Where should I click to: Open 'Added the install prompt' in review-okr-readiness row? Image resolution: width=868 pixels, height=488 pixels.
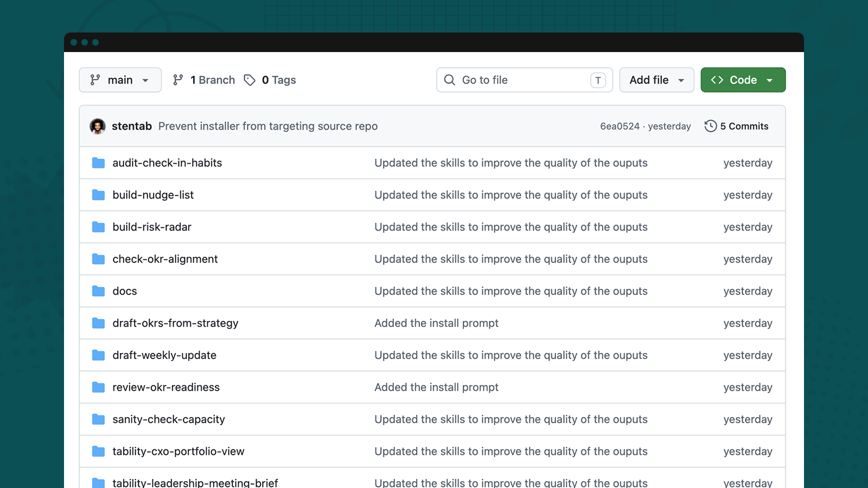tap(436, 387)
